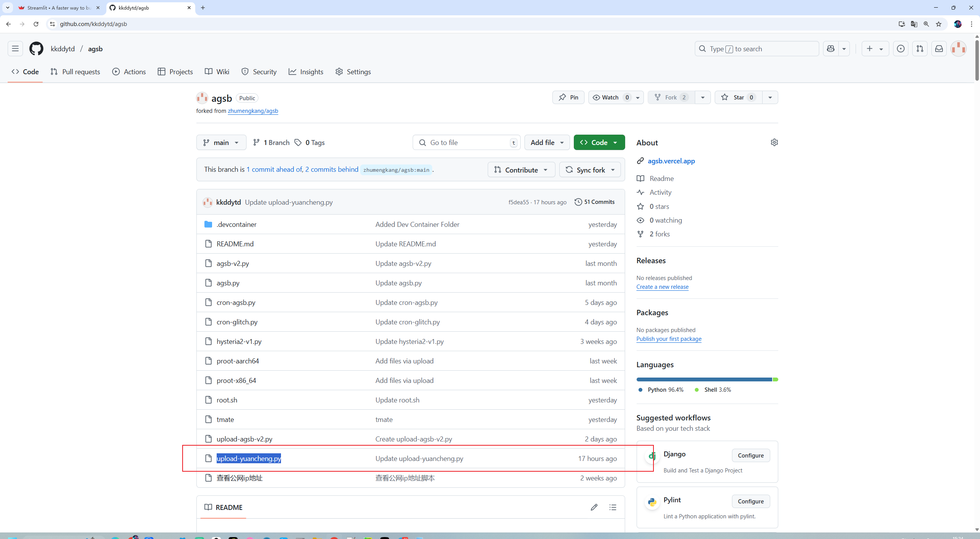
Task: Edit repository details gear icon in About
Action: (774, 142)
